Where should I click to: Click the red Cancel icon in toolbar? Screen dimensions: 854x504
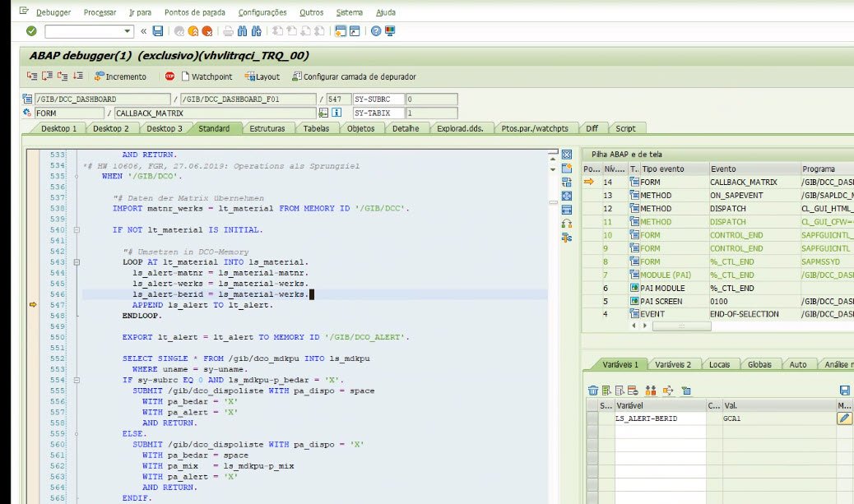207,31
